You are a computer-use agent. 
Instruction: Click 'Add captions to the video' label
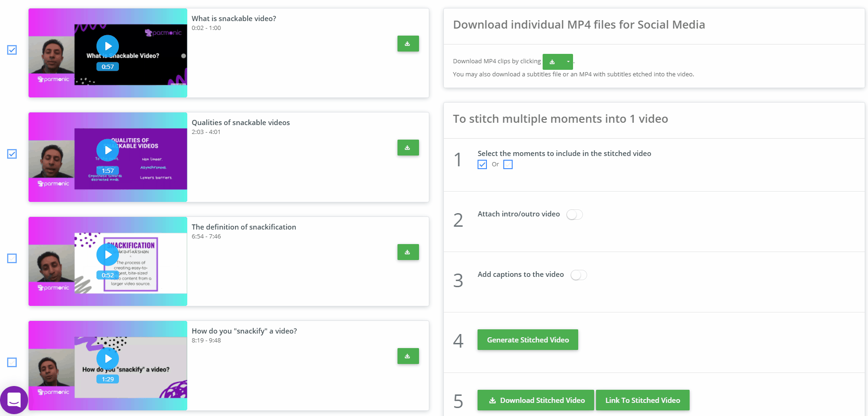click(x=521, y=275)
